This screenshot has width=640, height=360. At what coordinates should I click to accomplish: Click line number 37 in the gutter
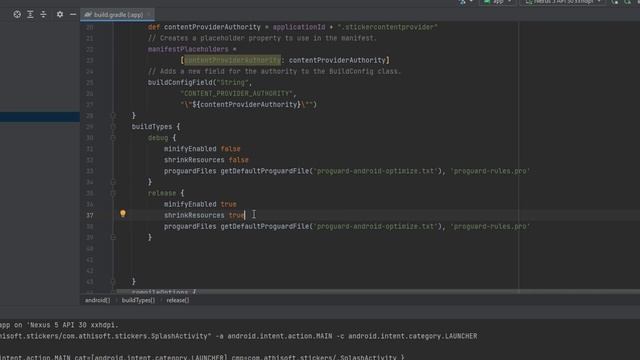tap(89, 216)
